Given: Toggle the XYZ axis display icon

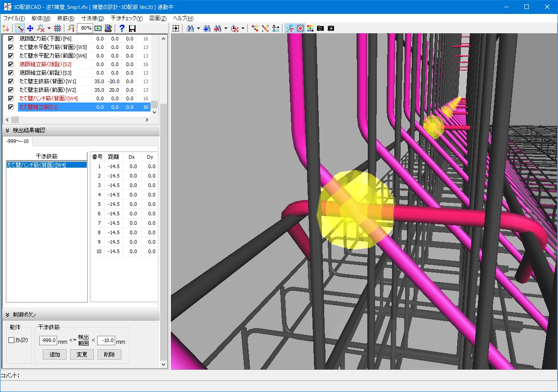Looking at the screenshot, I should pos(289,28).
